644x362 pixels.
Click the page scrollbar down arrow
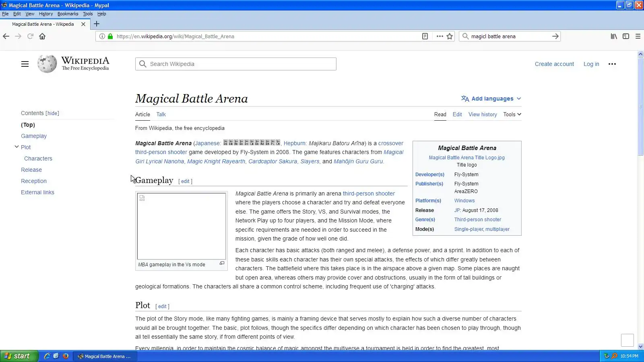click(x=641, y=346)
